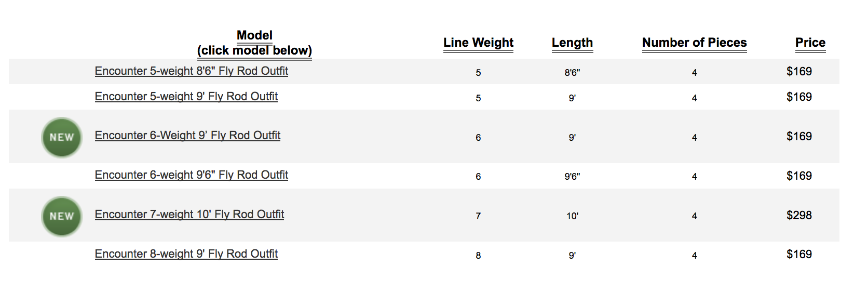This screenshot has width=868, height=293.
Task: Click the 8'6" length value in the table
Action: click(572, 73)
